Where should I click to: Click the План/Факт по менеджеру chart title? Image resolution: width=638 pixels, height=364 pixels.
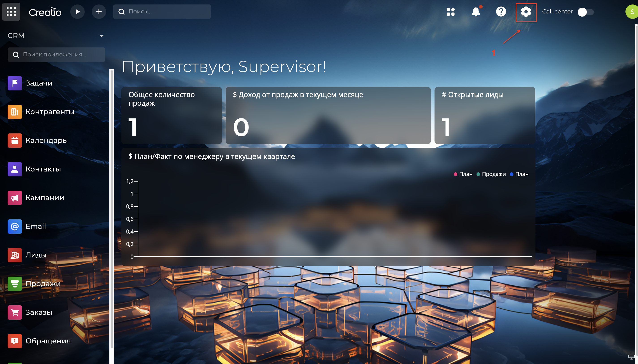coord(212,156)
